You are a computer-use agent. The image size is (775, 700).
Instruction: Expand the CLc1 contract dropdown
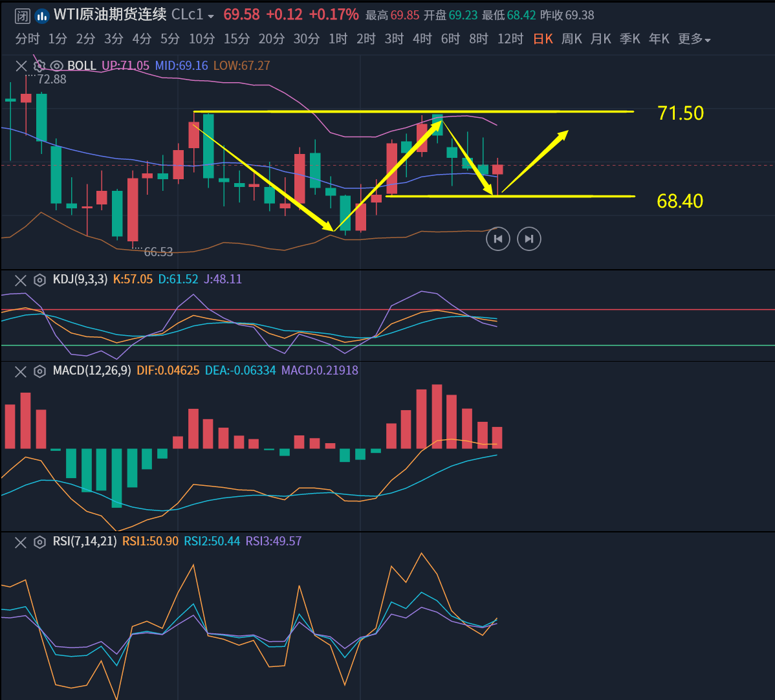coord(211,16)
